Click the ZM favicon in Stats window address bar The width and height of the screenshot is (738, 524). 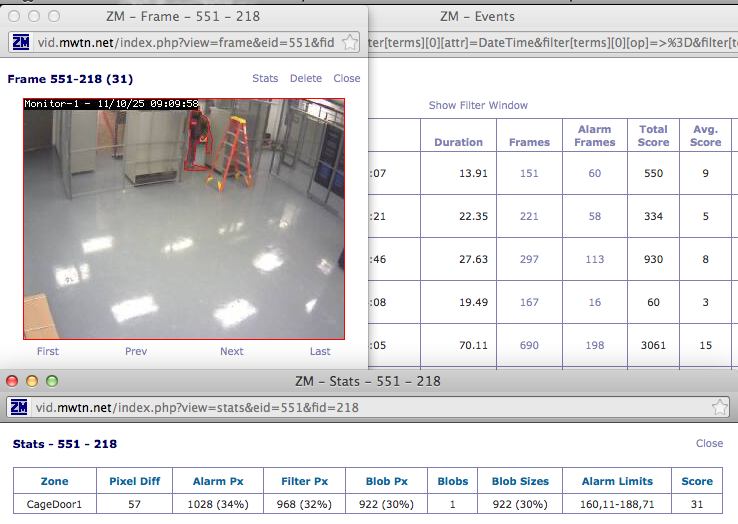click(x=19, y=407)
